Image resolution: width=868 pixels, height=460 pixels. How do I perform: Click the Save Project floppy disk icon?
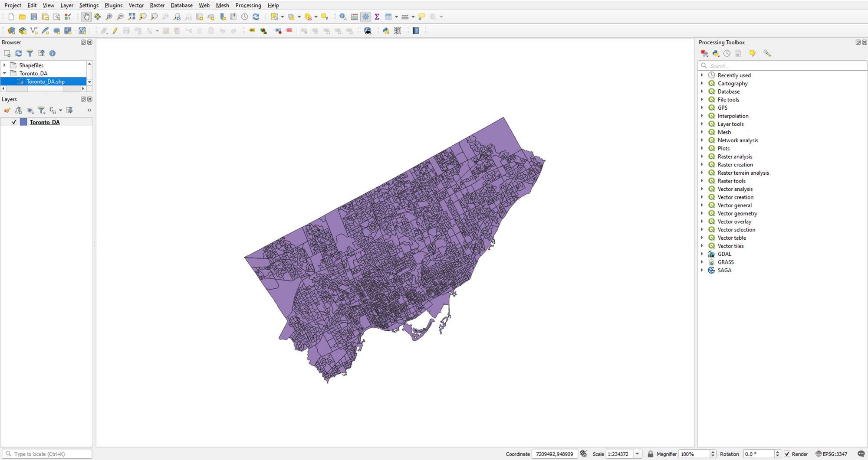tap(34, 17)
